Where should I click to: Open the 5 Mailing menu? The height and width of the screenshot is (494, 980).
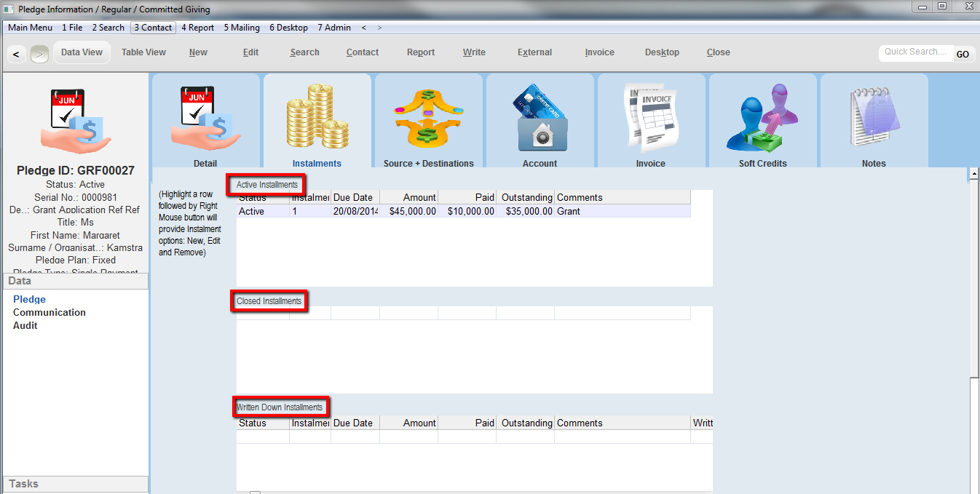[241, 28]
